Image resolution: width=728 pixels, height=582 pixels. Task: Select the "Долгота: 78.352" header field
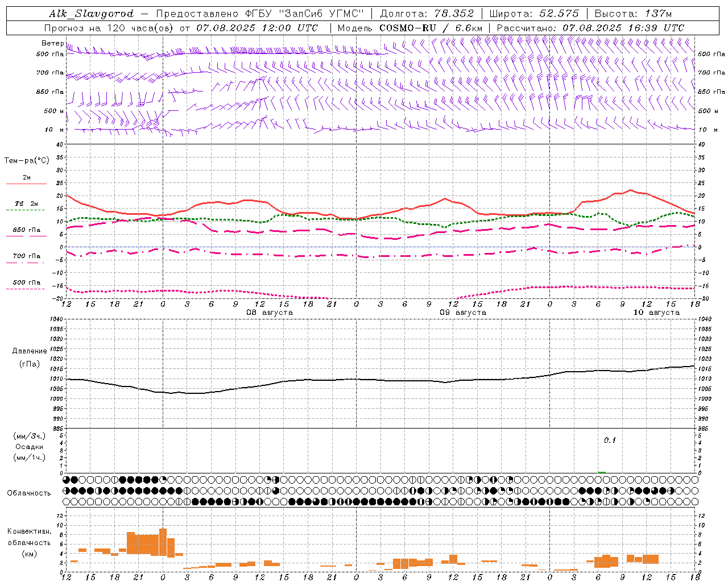427,14
